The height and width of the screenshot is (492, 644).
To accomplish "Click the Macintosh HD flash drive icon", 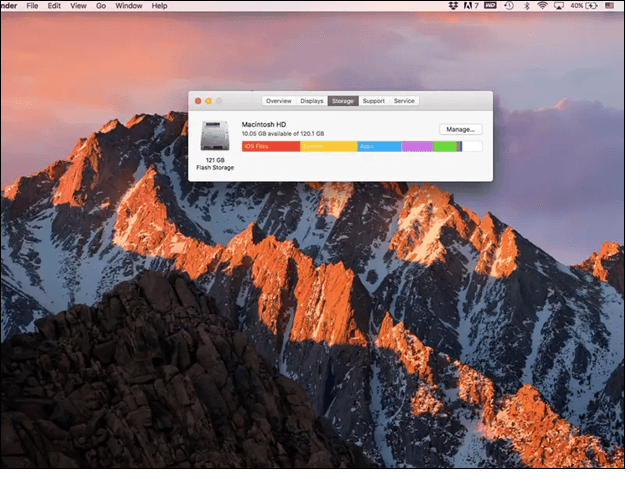I will click(x=215, y=136).
